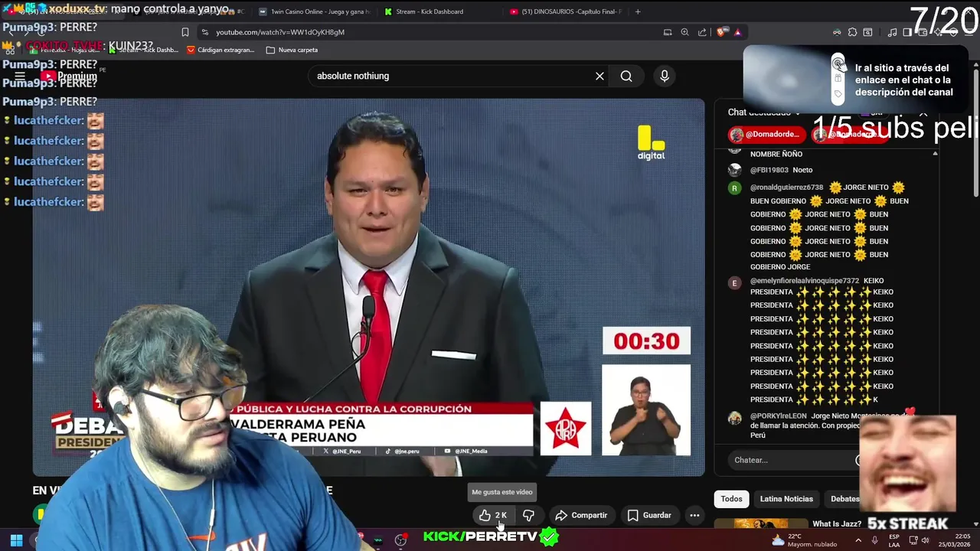Share this page via address bar icon
This screenshot has width=980, height=551.
[702, 32]
